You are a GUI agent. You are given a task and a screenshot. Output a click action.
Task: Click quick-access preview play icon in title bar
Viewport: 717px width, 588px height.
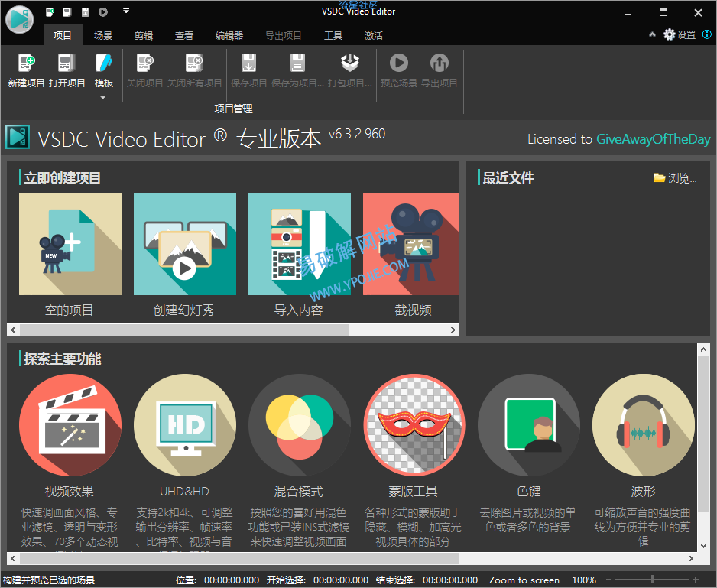pos(103,12)
